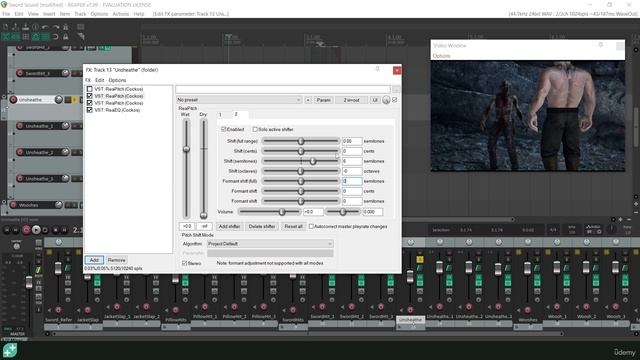Click the Param button
Viewport: 640px width, 360px height.
(323, 100)
